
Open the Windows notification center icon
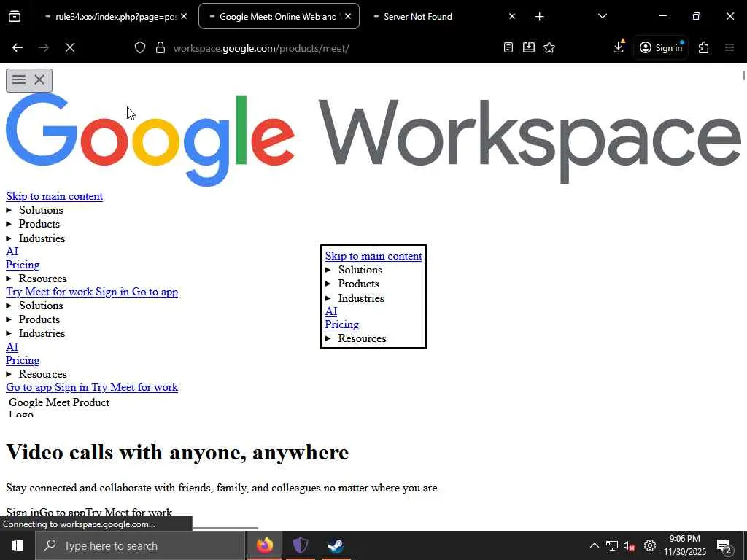coord(724,546)
